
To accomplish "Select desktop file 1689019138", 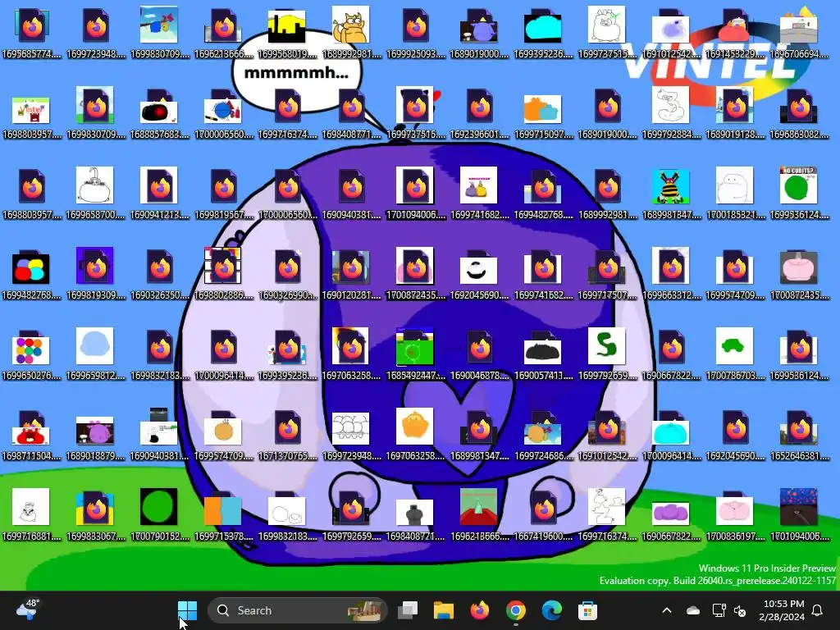I will click(x=734, y=112).
